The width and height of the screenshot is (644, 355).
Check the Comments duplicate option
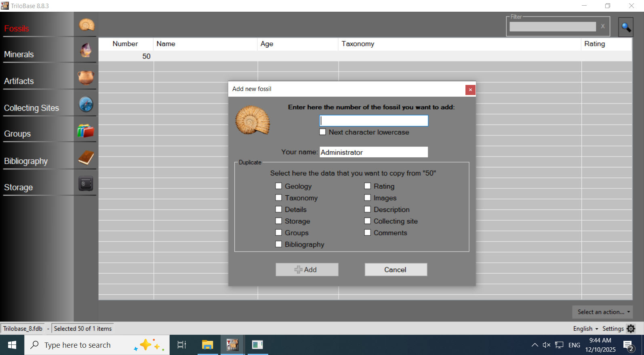367,233
